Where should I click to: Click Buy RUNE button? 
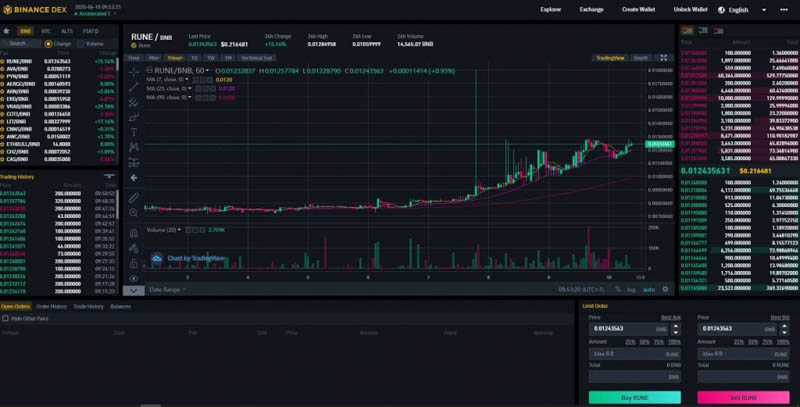pyautogui.click(x=635, y=397)
